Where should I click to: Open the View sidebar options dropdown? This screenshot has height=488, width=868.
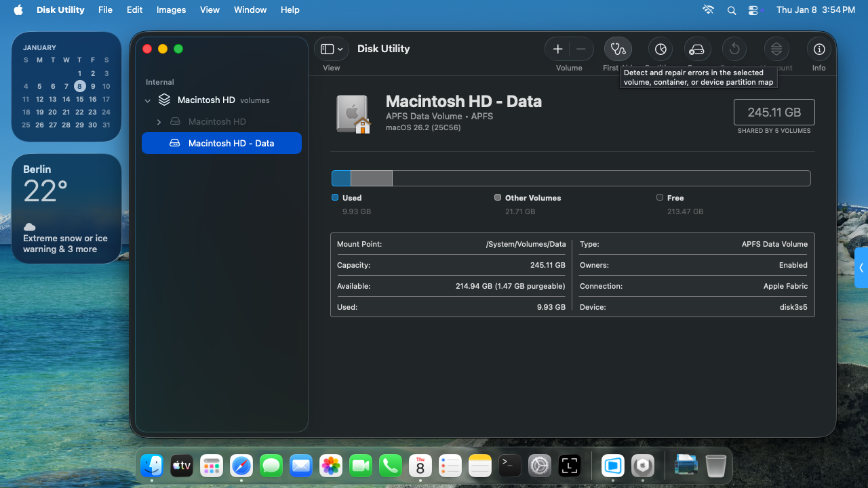click(x=332, y=49)
